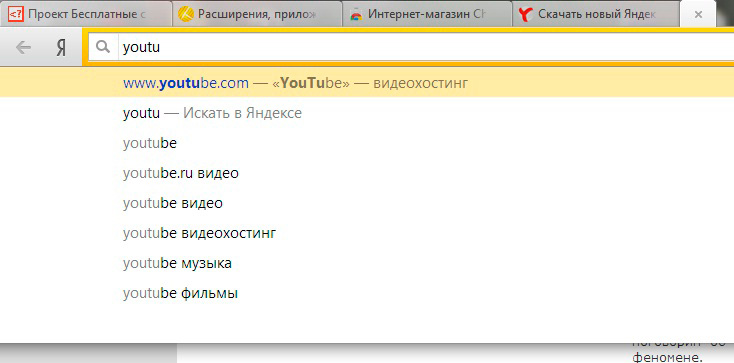Select the plain youtube suggestion
This screenshot has height=363, width=734.
(367, 143)
